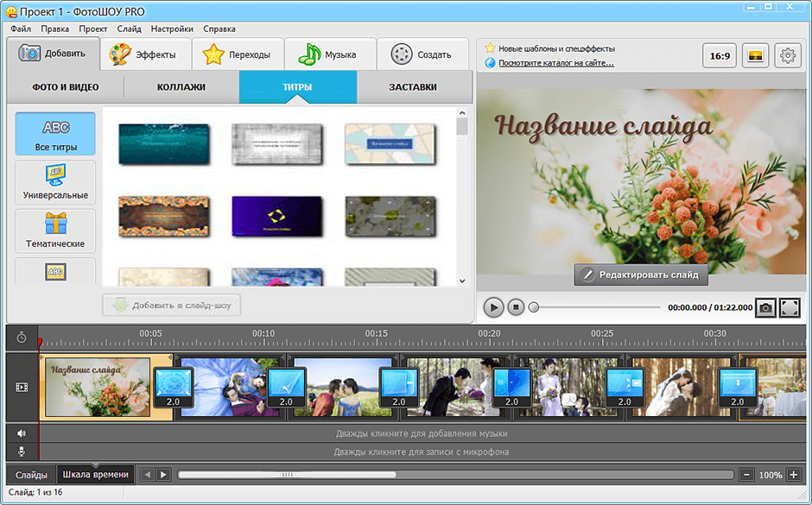This screenshot has width=812, height=505.
Task: Open fullscreen preview mode
Action: (x=790, y=307)
